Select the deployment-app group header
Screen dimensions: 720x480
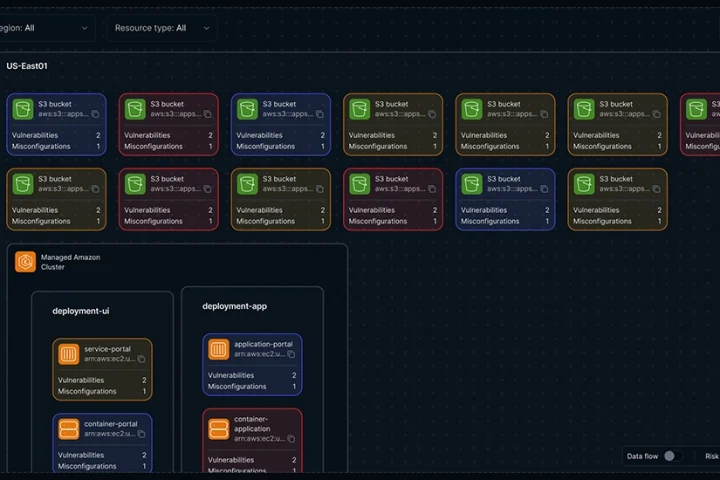tap(234, 306)
